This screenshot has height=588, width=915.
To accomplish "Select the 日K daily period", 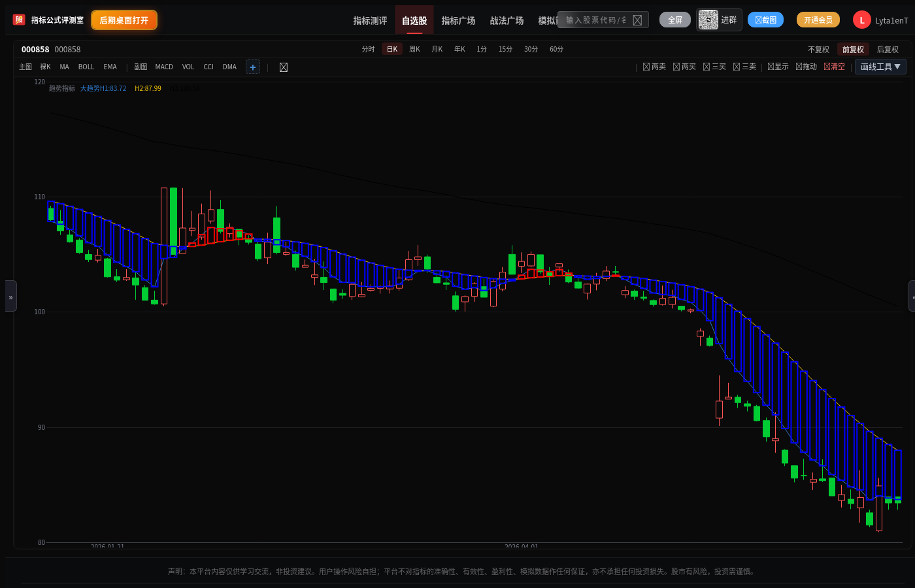I will pos(392,49).
